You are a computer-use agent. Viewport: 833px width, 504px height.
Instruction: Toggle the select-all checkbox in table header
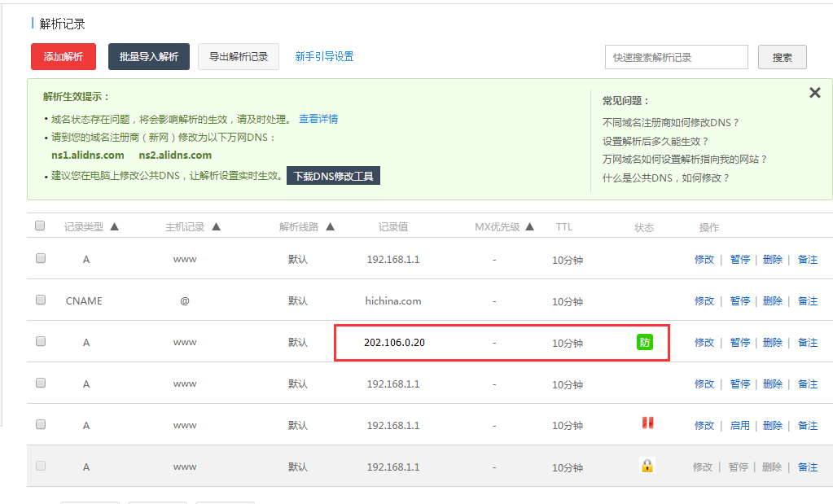(x=39, y=226)
